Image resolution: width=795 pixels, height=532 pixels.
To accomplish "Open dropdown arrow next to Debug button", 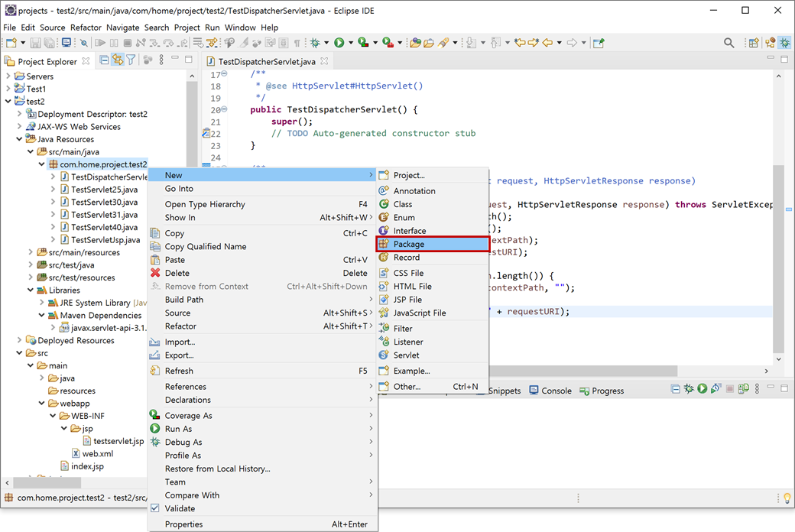I will click(x=326, y=43).
